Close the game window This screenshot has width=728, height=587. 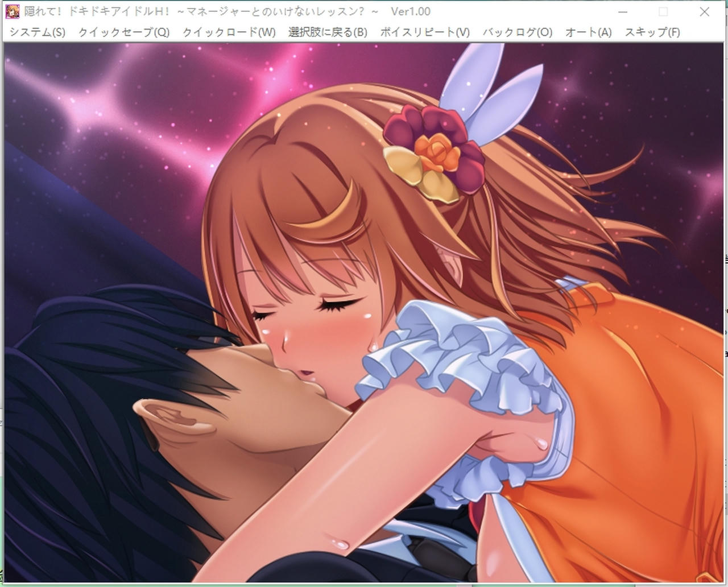click(704, 11)
